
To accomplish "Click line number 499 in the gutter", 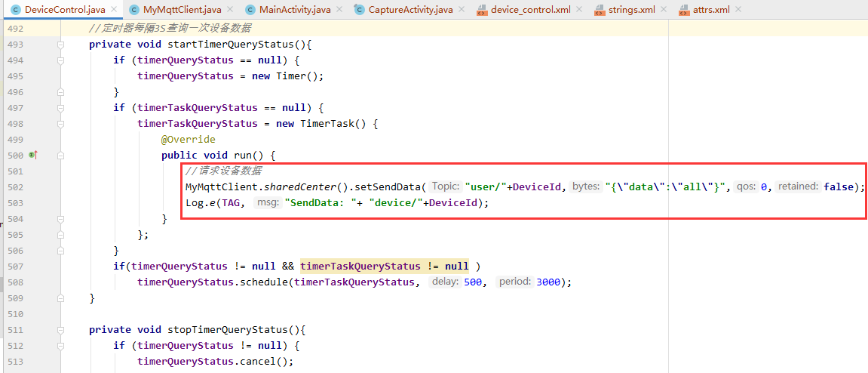I will pyautogui.click(x=17, y=139).
